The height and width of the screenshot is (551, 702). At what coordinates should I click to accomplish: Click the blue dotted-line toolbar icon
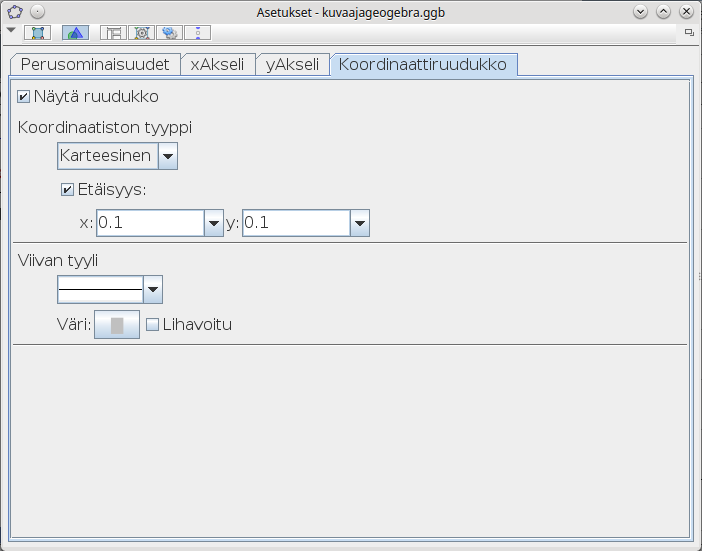[197, 32]
